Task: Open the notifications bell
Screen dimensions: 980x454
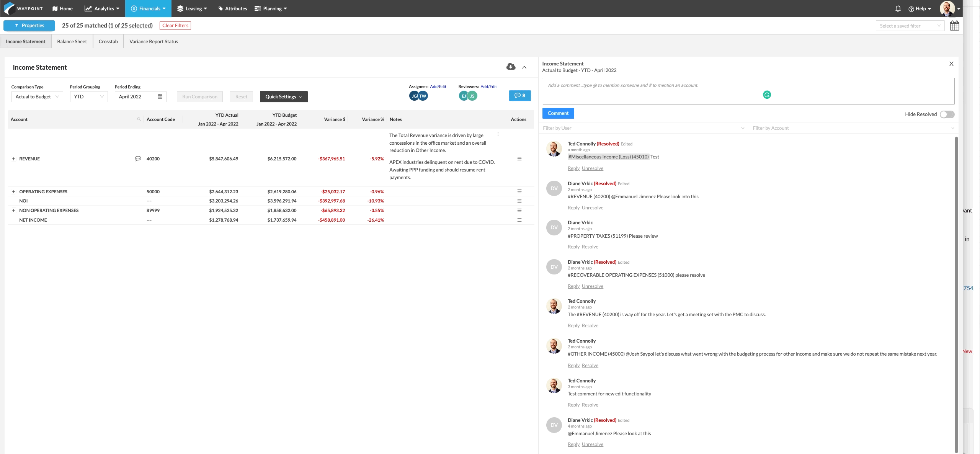Action: [x=898, y=8]
